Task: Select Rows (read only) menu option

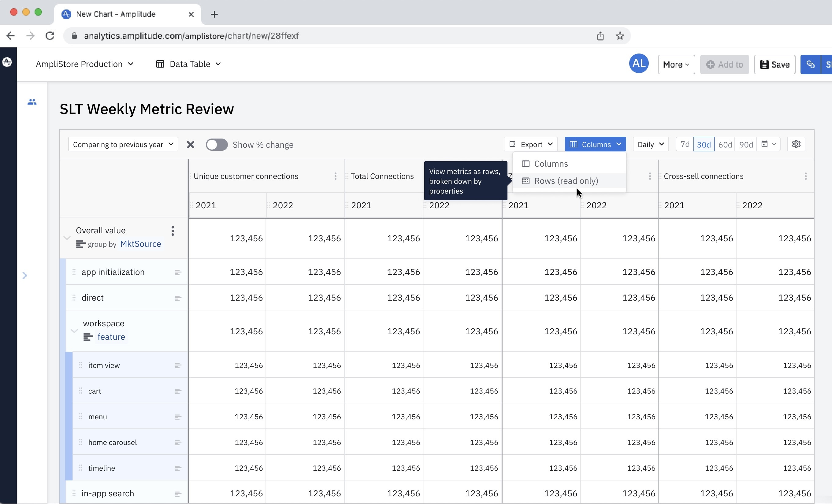Action: click(x=566, y=181)
